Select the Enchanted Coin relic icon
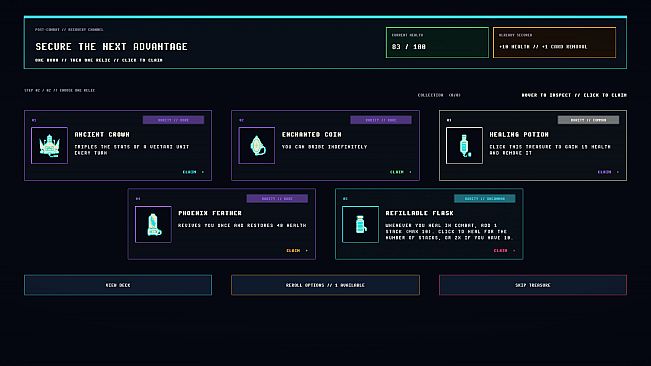The image size is (651, 366). click(257, 146)
